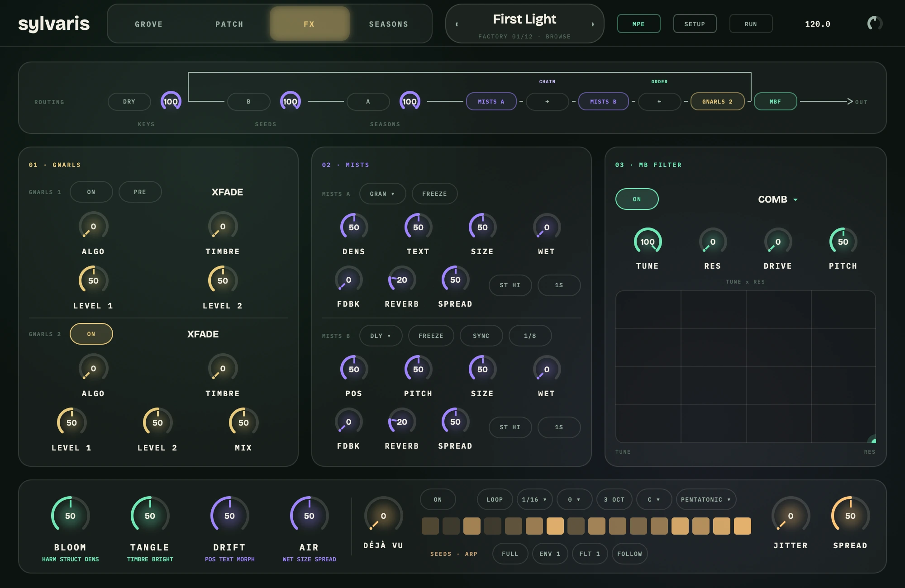Open the SETUP menu
The image size is (905, 588).
[695, 24]
